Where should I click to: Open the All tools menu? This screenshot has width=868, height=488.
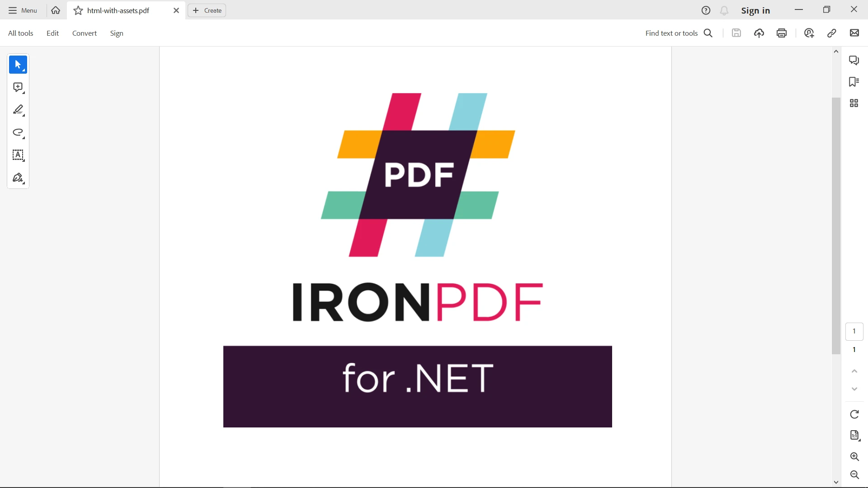coord(20,33)
